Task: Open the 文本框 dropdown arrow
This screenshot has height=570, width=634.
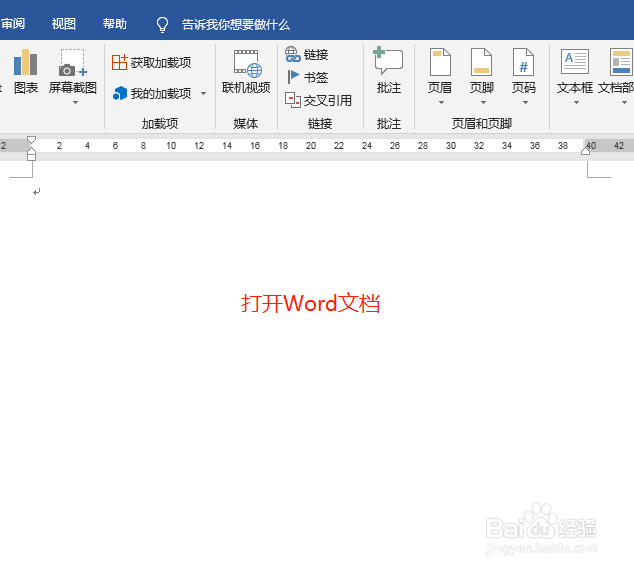Action: (576, 103)
